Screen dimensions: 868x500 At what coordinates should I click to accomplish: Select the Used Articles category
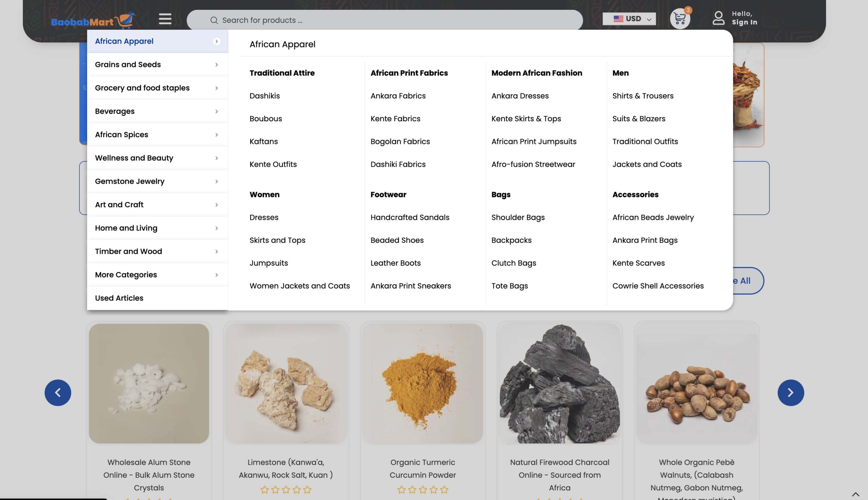click(x=119, y=298)
